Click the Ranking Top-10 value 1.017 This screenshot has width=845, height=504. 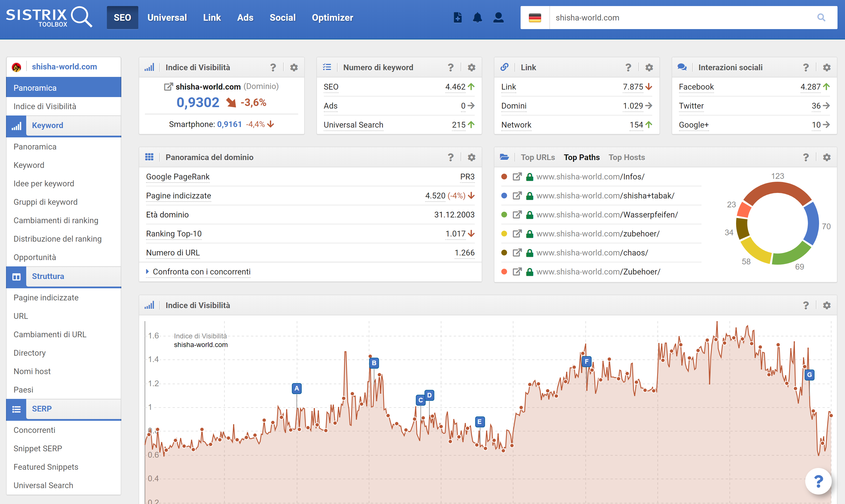455,234
